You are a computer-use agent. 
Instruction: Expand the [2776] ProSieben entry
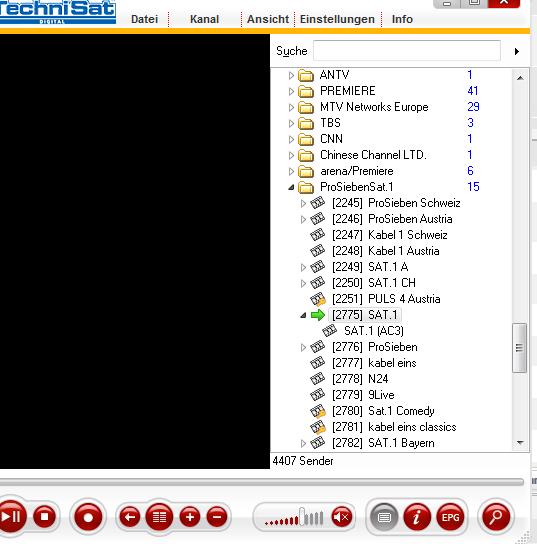(x=303, y=347)
